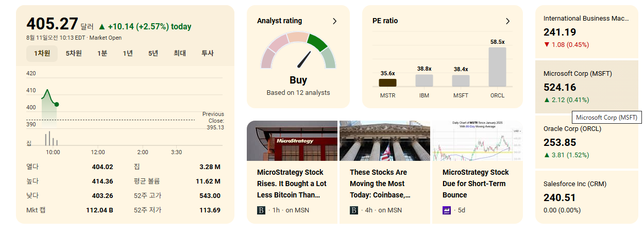Screen dimensions: 644x232
Task: Select the 최대 range tab
Action: pyautogui.click(x=180, y=53)
